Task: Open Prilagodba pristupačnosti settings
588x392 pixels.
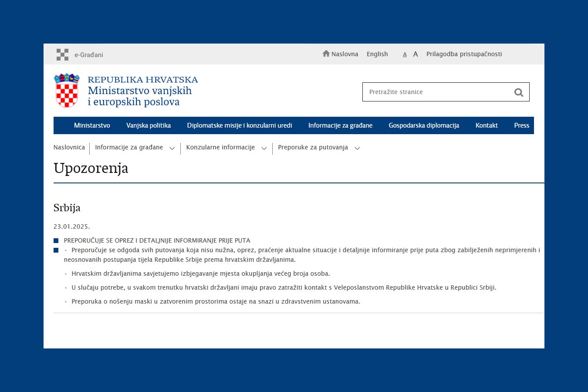Action: (x=464, y=54)
